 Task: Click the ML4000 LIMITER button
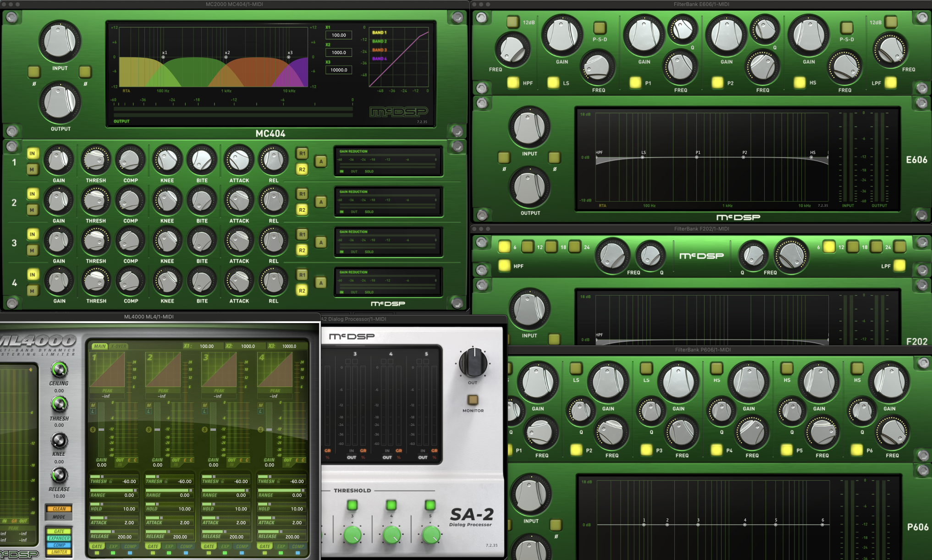click(59, 552)
